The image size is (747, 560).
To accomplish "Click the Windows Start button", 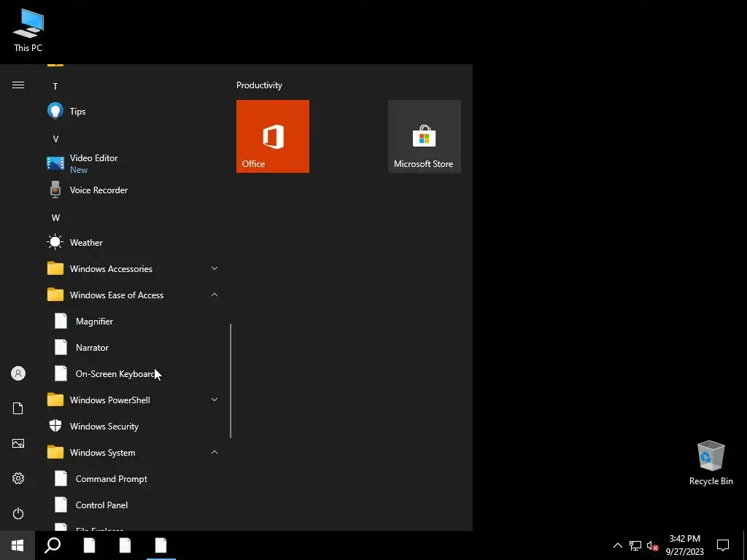I will [x=18, y=545].
